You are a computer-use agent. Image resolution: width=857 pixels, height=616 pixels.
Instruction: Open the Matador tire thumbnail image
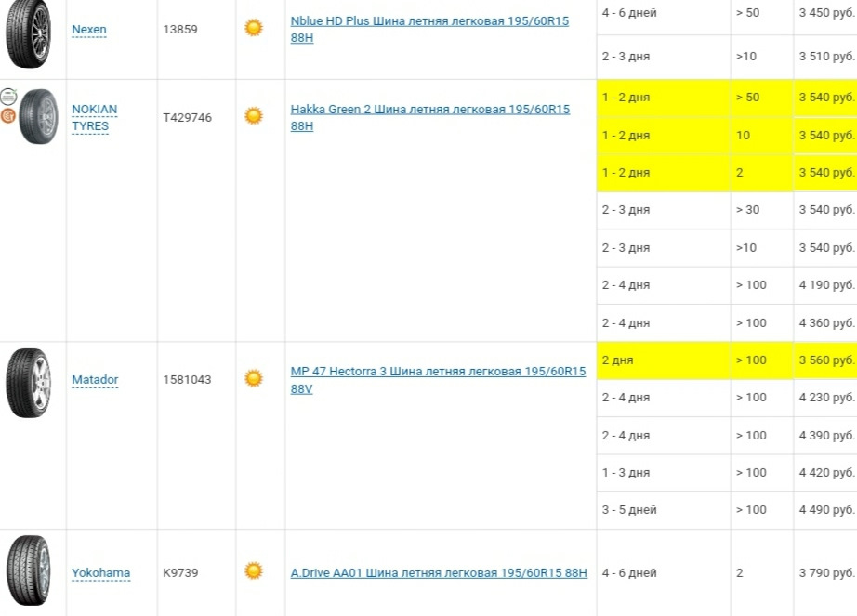28,382
